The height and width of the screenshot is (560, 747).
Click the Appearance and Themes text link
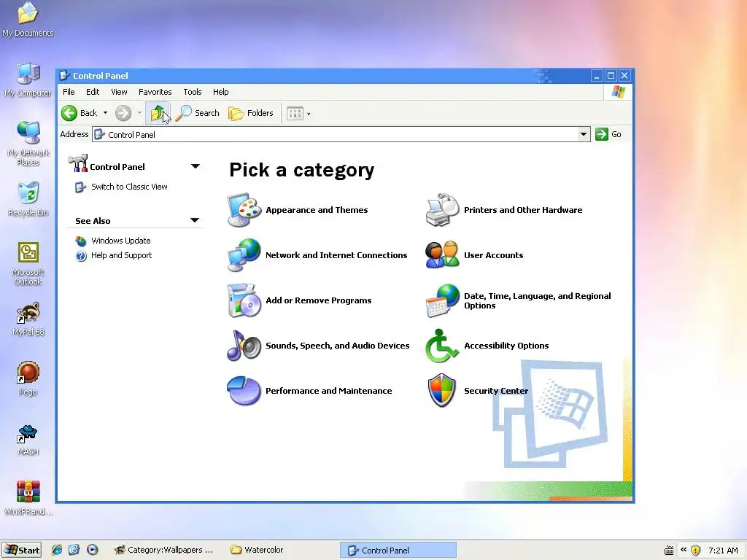click(317, 210)
